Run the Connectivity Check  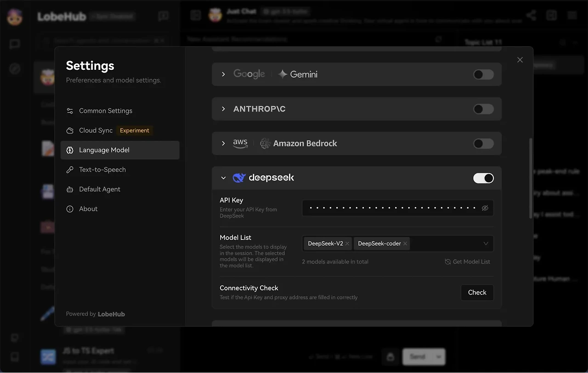(x=477, y=293)
